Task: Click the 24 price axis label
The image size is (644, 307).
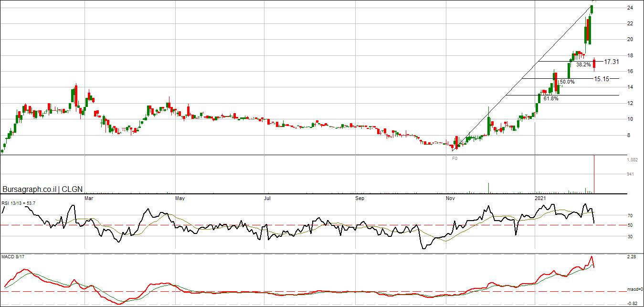Action: point(630,8)
